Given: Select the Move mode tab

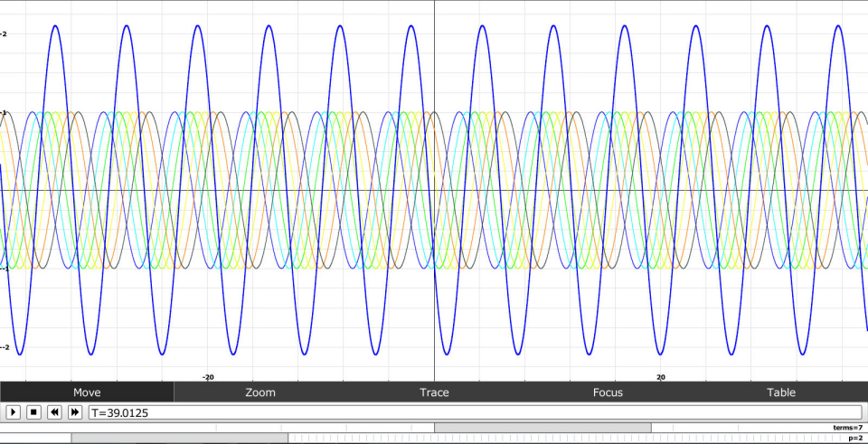Looking at the screenshot, I should point(87,392).
